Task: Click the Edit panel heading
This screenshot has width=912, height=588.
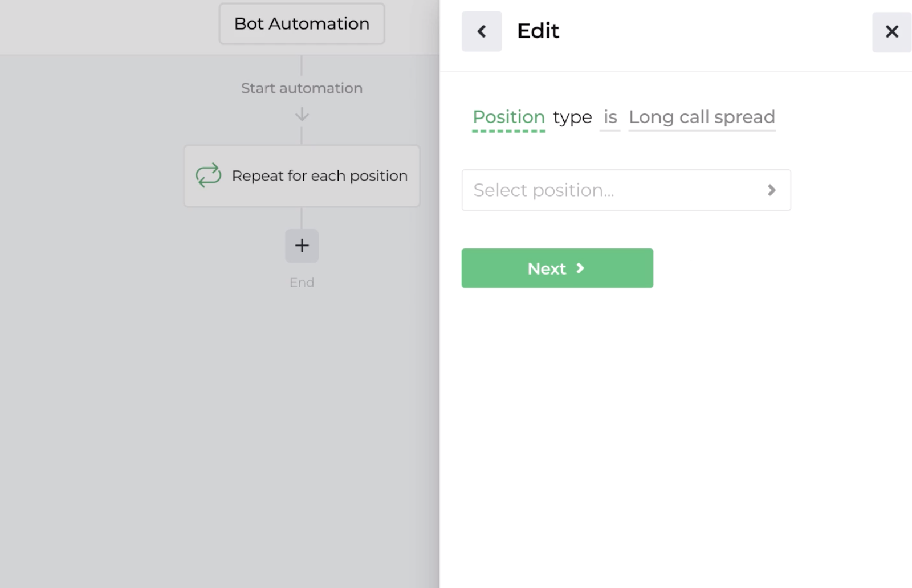Action: (x=538, y=31)
